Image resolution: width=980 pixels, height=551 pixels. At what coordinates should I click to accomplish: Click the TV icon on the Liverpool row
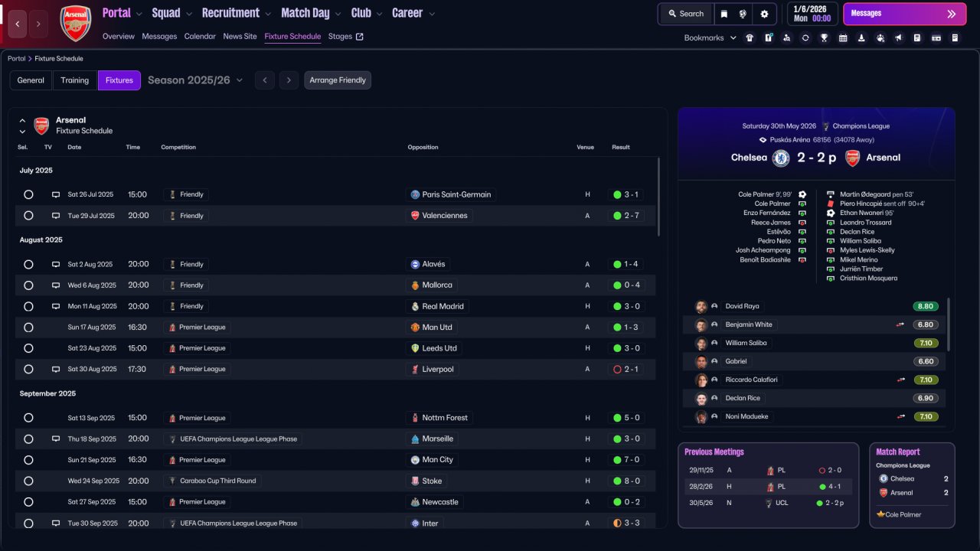(x=55, y=369)
